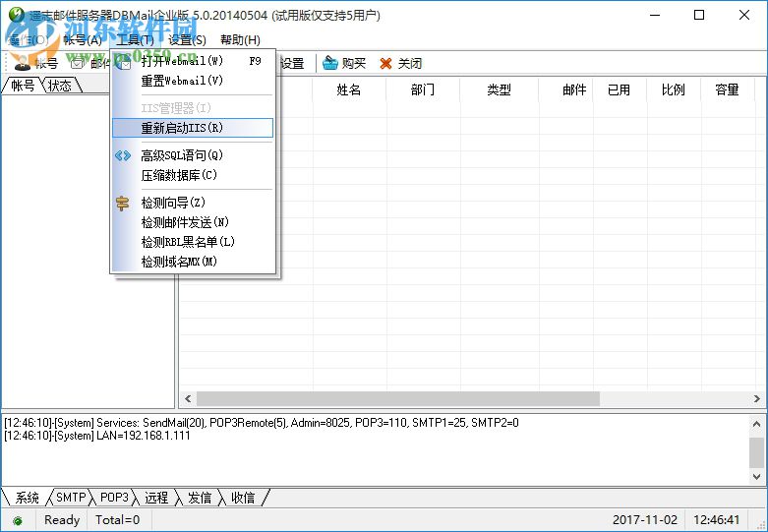Click the log panel vertical scrollbar thumb
This screenshot has width=768, height=532.
[x=757, y=452]
